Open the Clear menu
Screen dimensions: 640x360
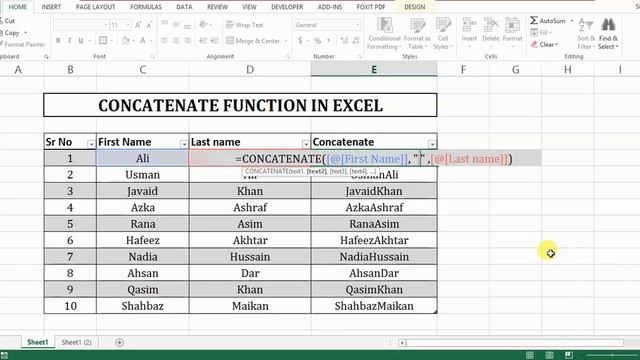(544, 44)
